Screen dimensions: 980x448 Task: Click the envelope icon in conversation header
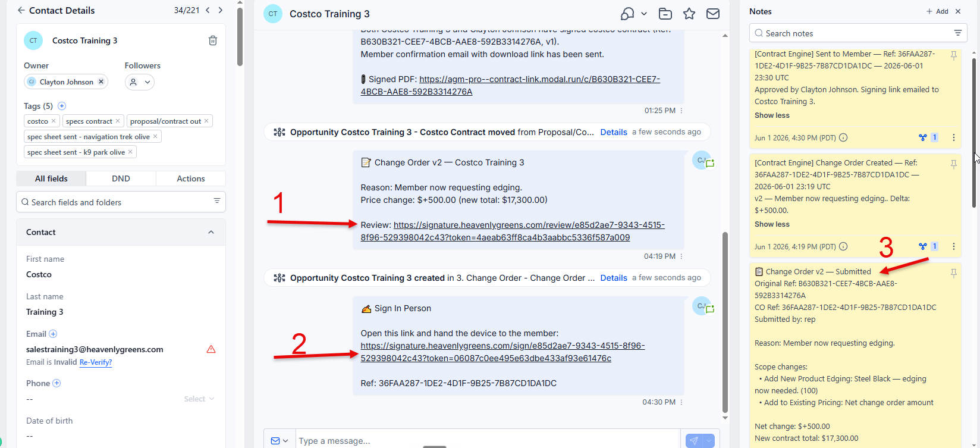coord(713,14)
